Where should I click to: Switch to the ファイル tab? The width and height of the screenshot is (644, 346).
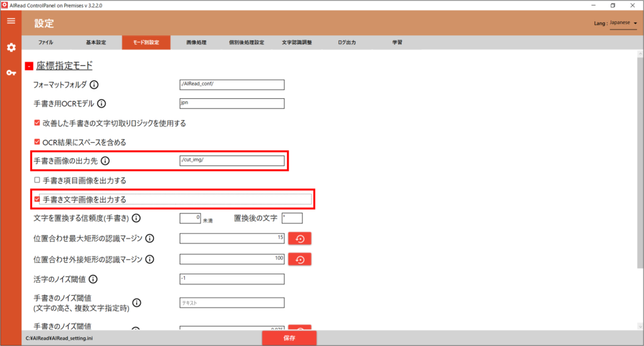[45, 42]
